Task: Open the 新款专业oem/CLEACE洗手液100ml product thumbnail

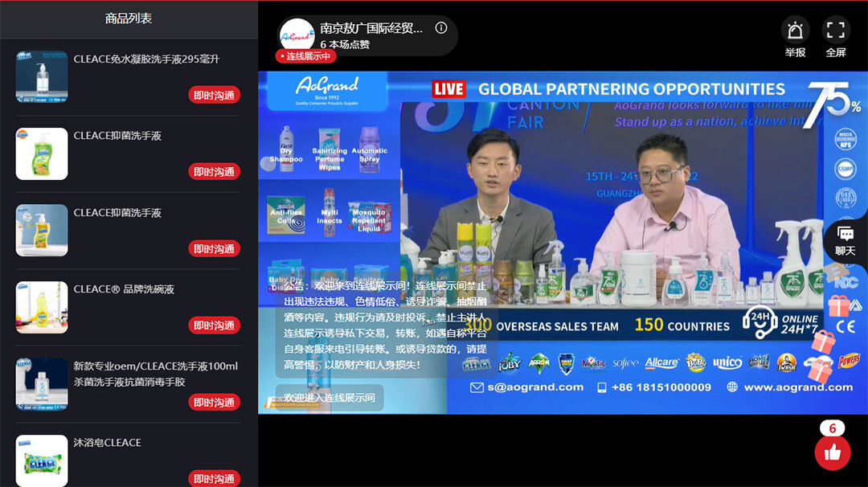Action: tap(42, 384)
